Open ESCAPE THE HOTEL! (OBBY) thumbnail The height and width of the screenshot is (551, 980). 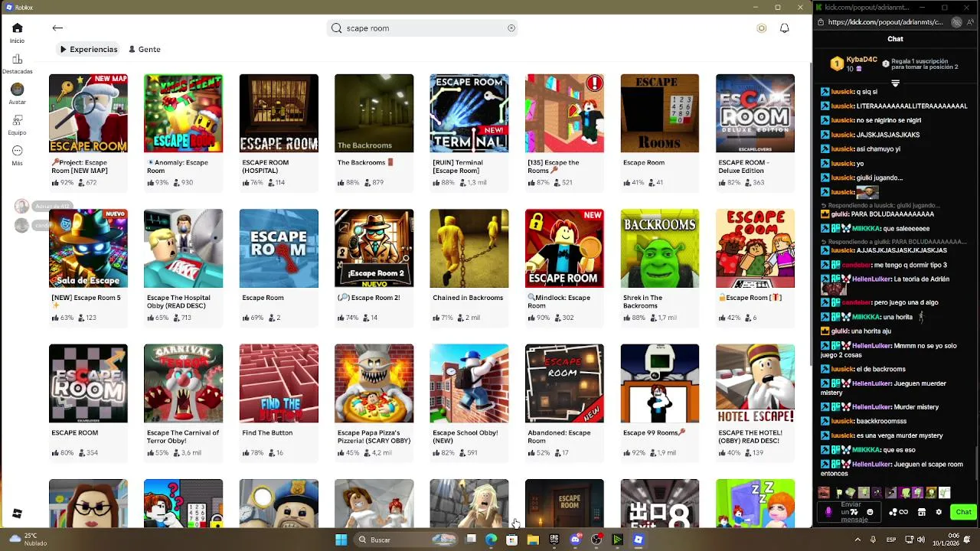[755, 383]
